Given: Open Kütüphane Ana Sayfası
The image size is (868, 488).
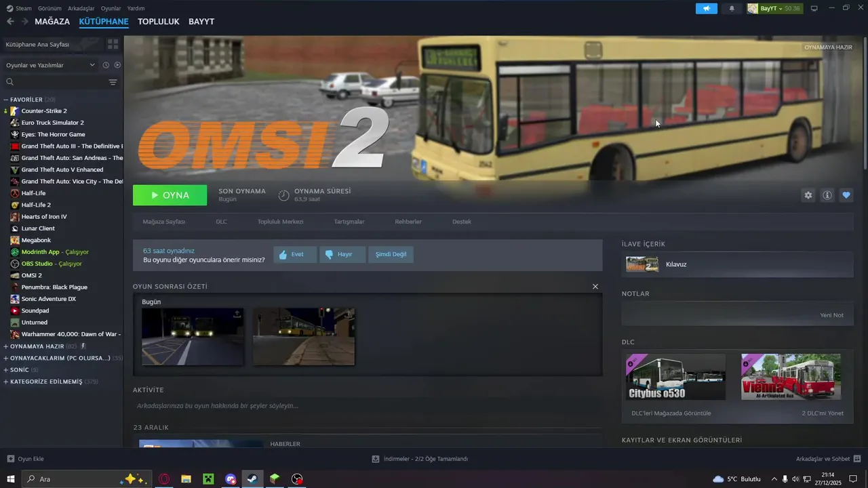Looking at the screenshot, I should click(x=52, y=44).
